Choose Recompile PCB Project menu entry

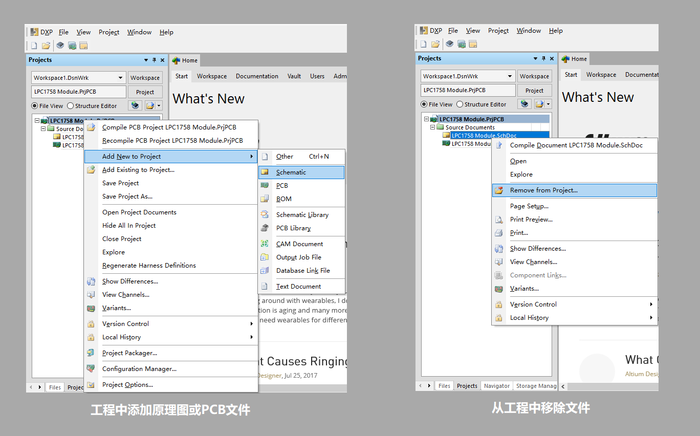(x=171, y=141)
